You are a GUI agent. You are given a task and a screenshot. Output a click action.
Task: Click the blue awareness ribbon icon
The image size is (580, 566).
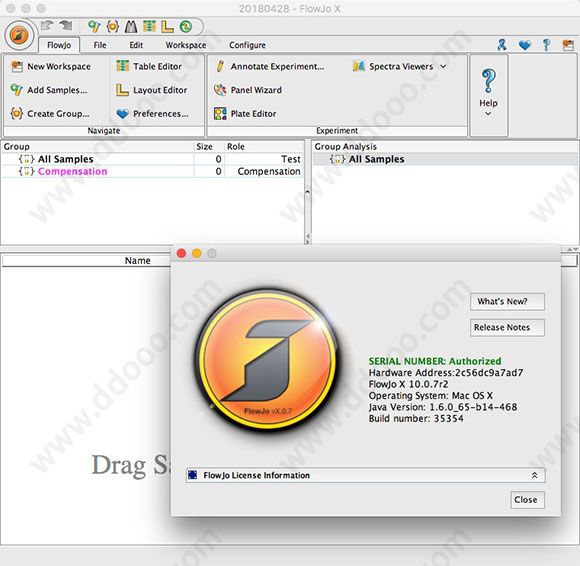point(502,45)
